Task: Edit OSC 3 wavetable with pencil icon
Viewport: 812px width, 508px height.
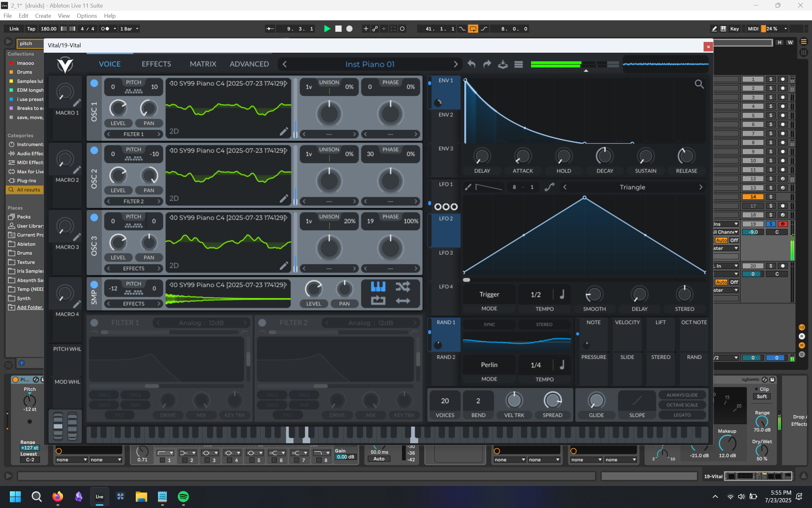Action: pos(284,266)
